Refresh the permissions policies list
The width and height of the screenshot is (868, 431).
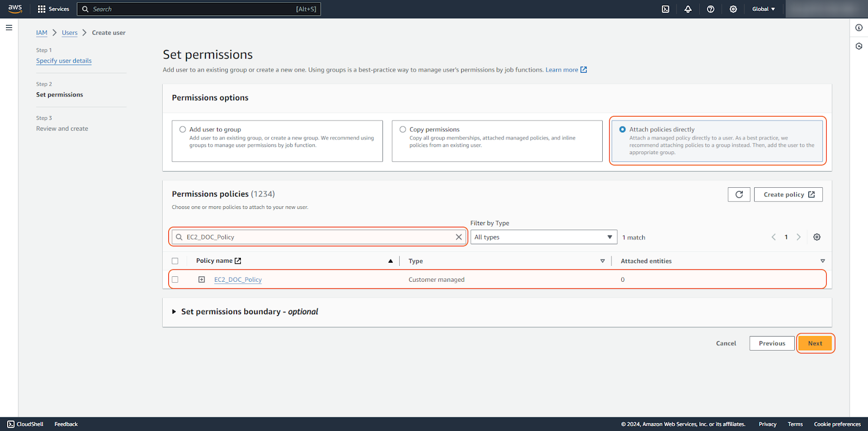click(x=739, y=194)
